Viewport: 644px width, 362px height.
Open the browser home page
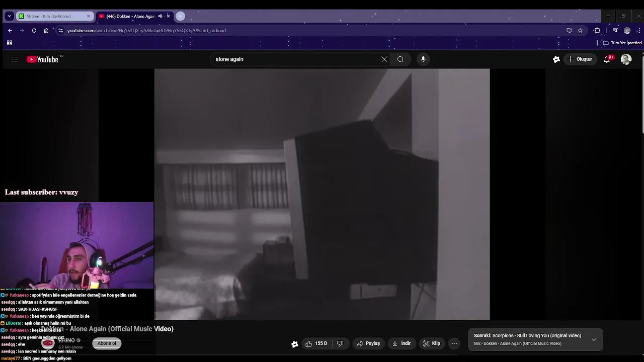click(x=46, y=30)
